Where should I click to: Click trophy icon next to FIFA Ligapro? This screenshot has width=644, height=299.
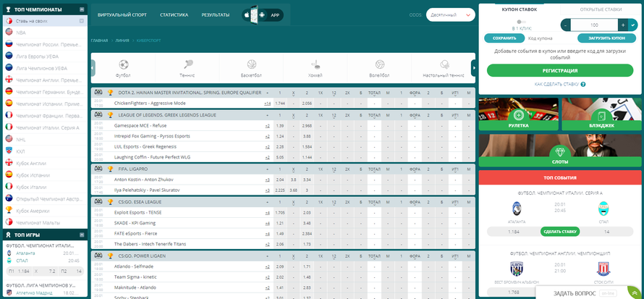pos(110,169)
